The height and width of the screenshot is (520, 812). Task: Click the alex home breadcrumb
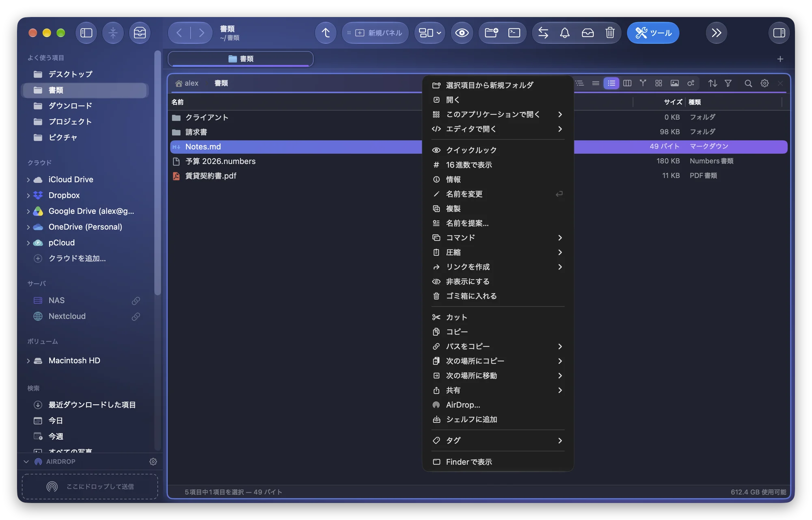[x=187, y=83]
